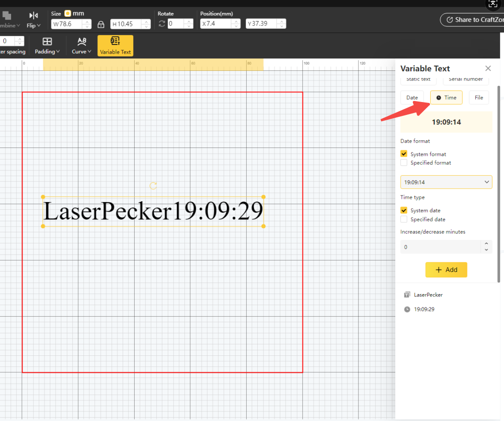Click the Add button
Screen dimensions: 504x421
pos(446,270)
